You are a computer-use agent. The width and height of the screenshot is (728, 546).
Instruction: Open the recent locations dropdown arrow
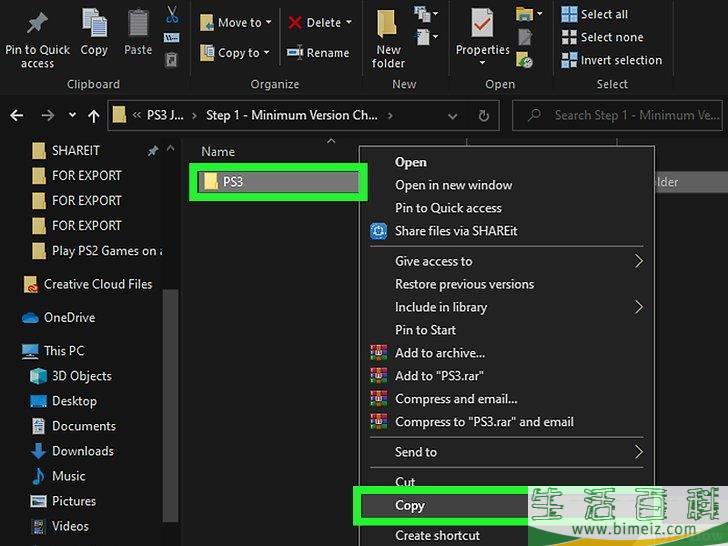tap(72, 115)
